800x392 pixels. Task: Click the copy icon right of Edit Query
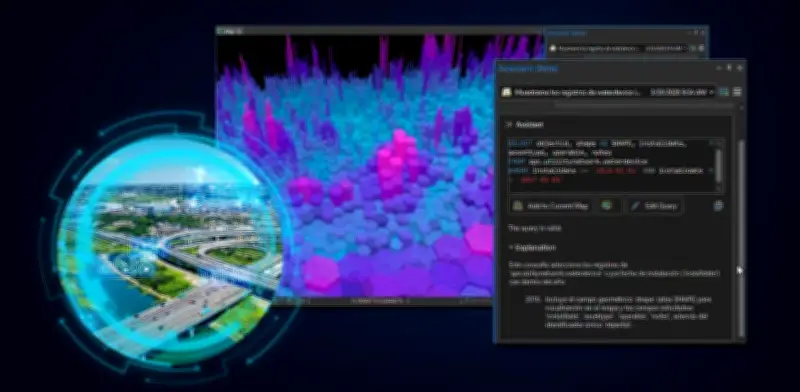click(x=718, y=206)
